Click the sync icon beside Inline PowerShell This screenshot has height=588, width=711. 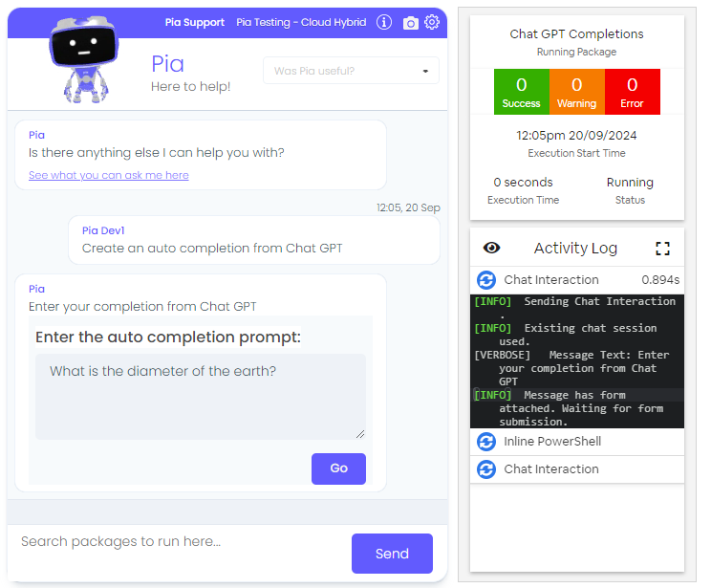tap(486, 442)
